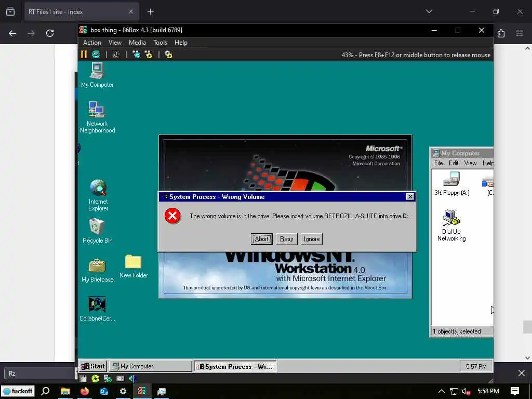Image resolution: width=532 pixels, height=399 pixels.
Task: Click the muted volume tray icon
Action: pos(466,391)
